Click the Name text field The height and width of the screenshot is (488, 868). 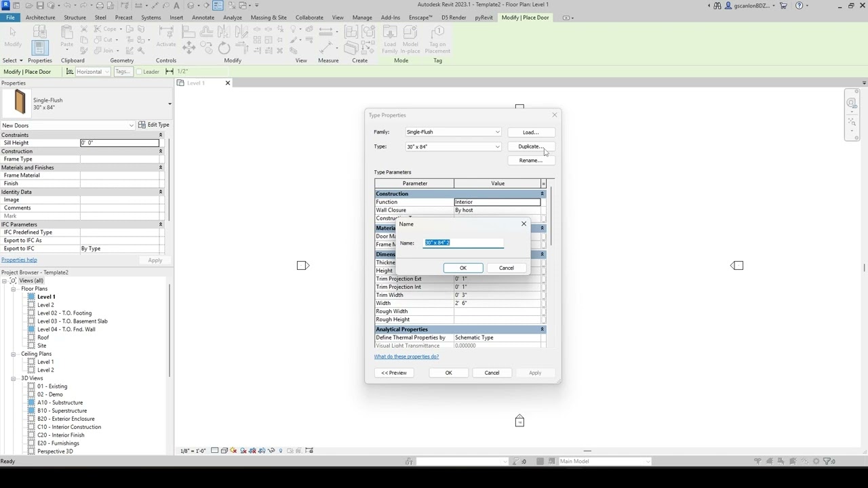click(x=464, y=243)
